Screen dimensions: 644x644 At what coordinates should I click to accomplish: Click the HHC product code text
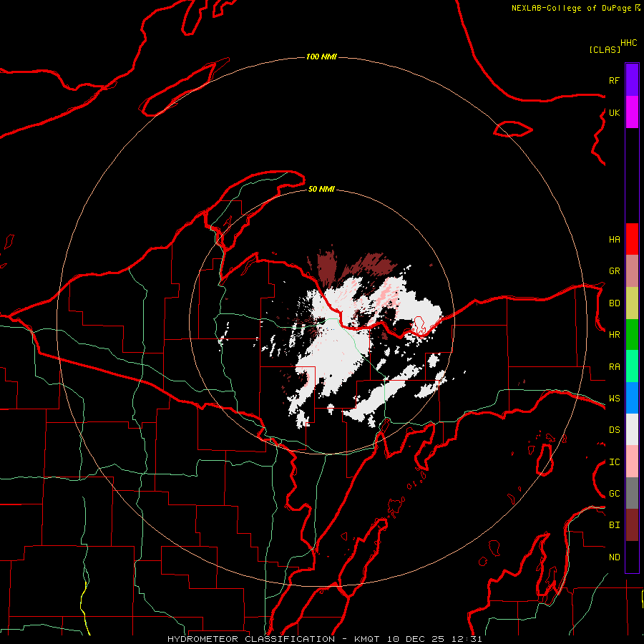(628, 43)
